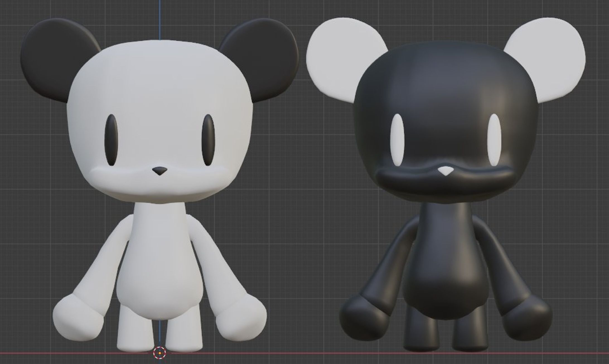Click the white bear's right eye

(209, 140)
